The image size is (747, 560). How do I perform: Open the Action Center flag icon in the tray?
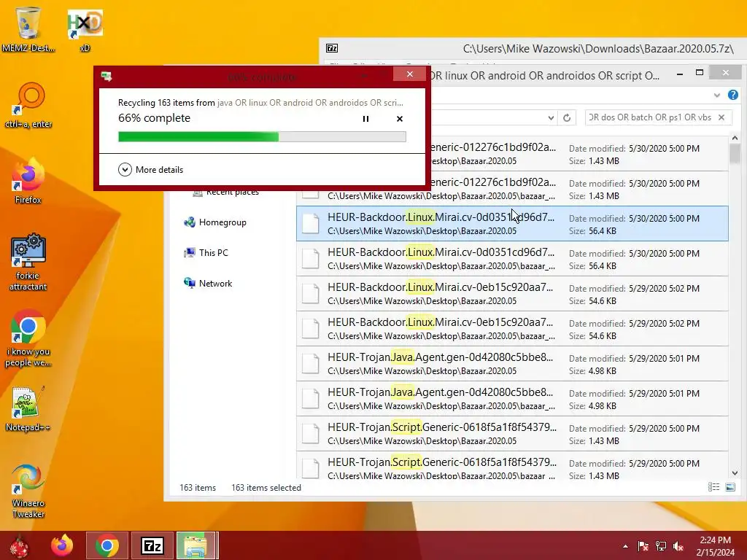[x=643, y=546]
